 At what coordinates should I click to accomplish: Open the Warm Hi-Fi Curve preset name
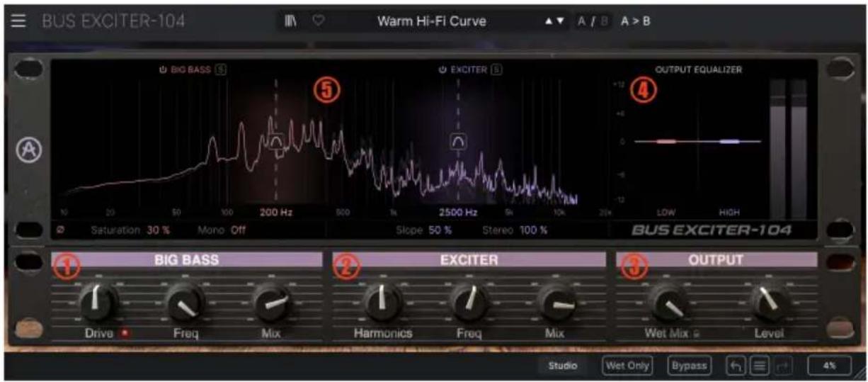click(431, 21)
